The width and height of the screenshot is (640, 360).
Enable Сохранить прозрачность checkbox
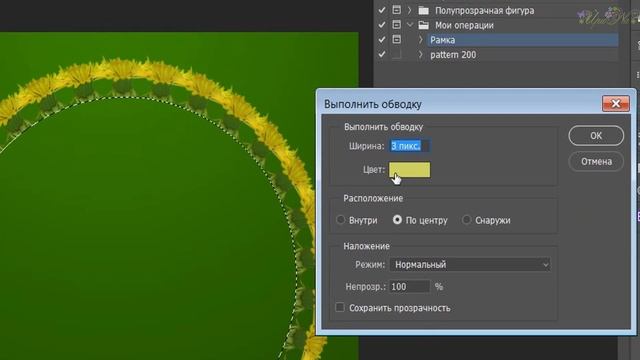point(340,307)
